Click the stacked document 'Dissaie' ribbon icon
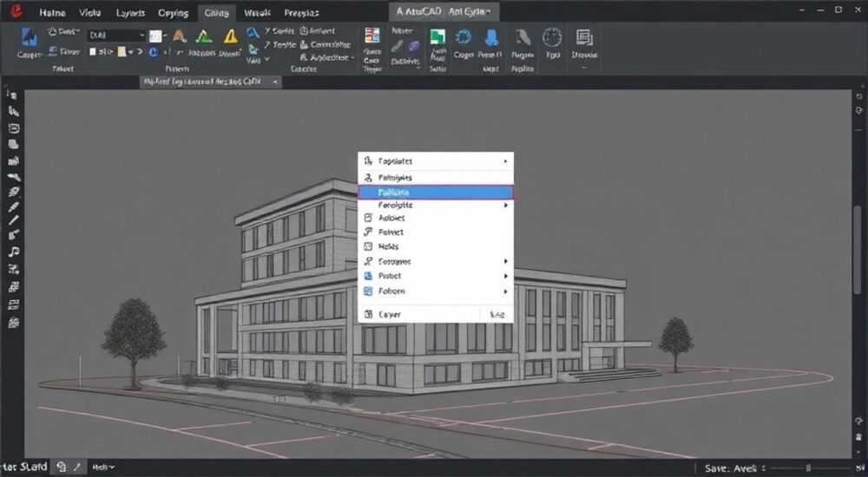This screenshot has height=477, width=868. pyautogui.click(x=584, y=37)
